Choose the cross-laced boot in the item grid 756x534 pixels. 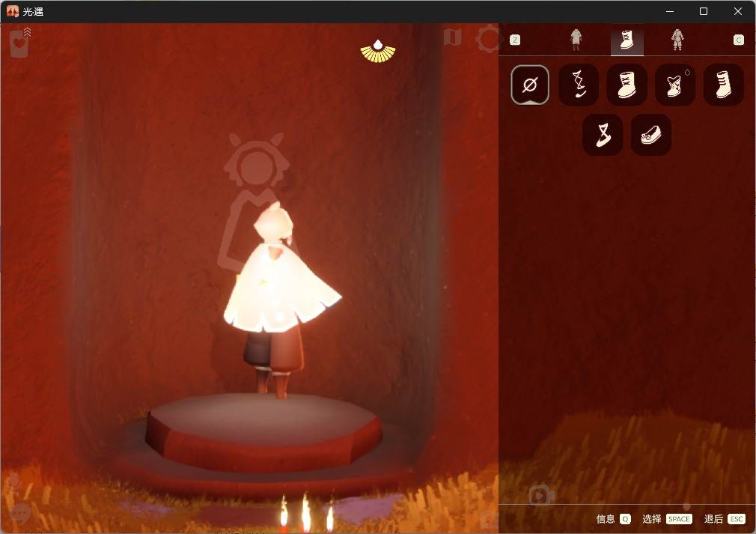point(627,85)
